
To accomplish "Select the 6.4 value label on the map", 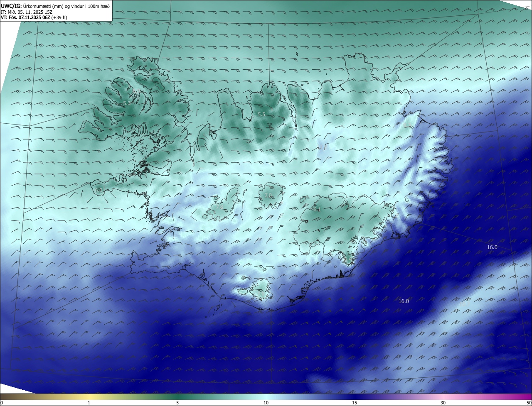I will (x=347, y=260).
